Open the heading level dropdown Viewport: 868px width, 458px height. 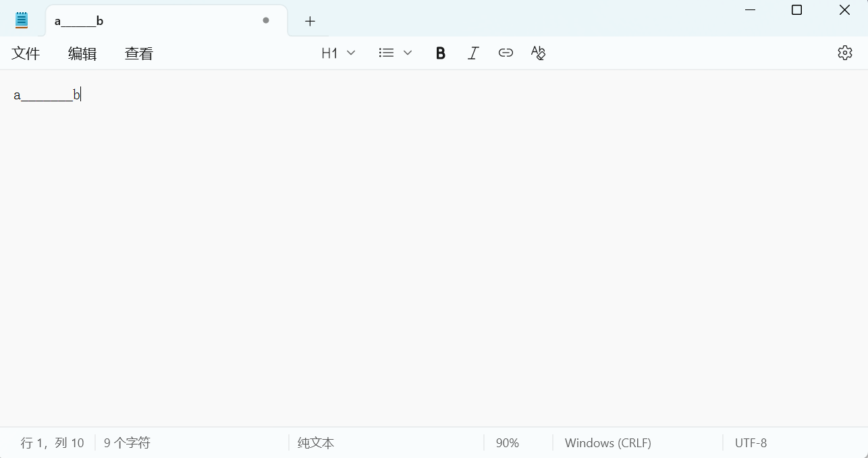337,53
